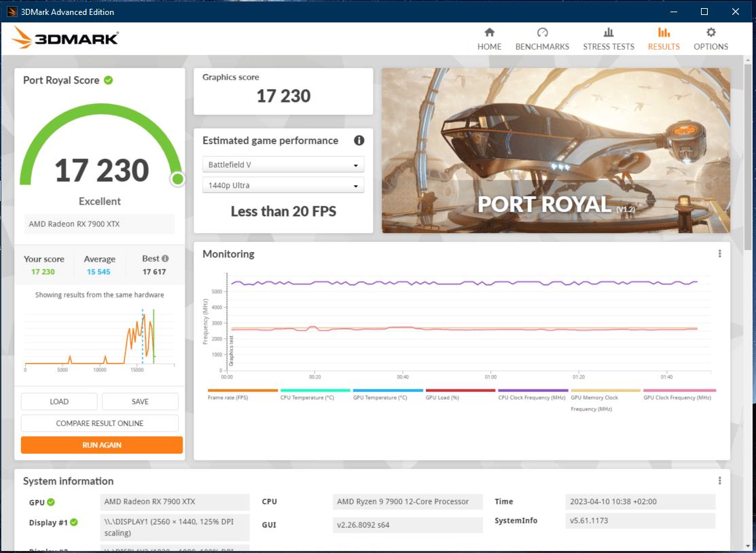Click the DISPLAY1 2560 × 1440 field
This screenshot has width=756, height=553.
(175, 527)
